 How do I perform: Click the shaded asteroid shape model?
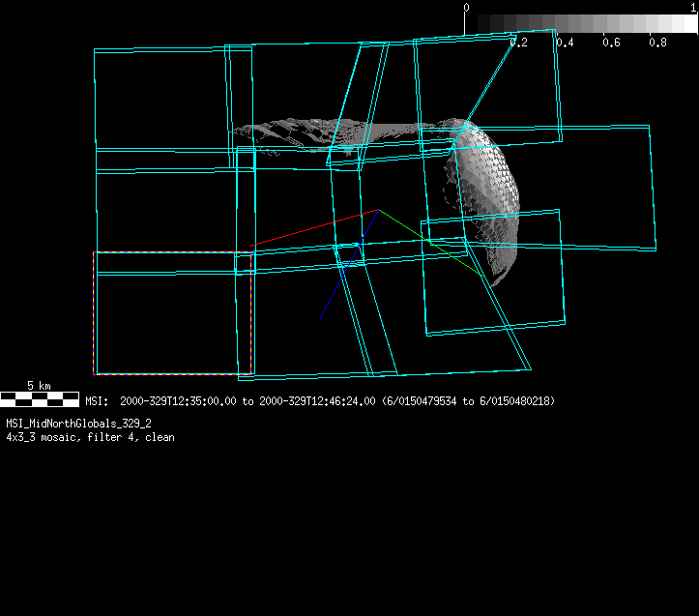tap(483, 184)
